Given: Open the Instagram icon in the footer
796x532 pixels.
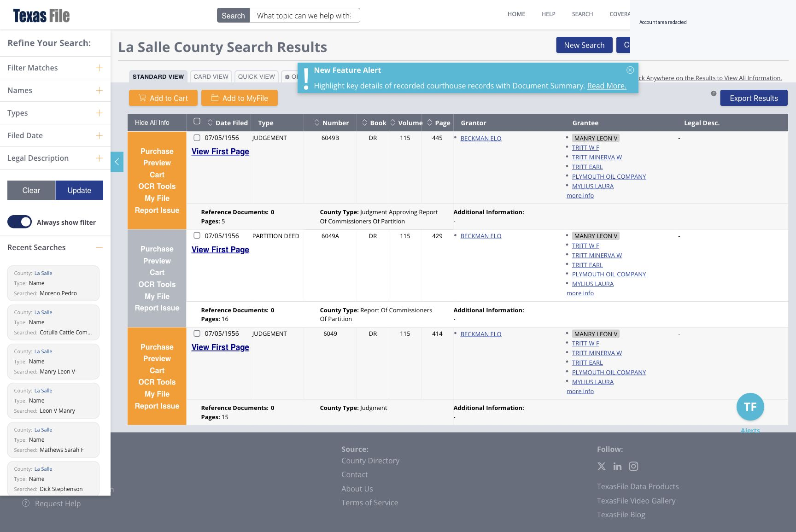Looking at the screenshot, I should [x=633, y=466].
